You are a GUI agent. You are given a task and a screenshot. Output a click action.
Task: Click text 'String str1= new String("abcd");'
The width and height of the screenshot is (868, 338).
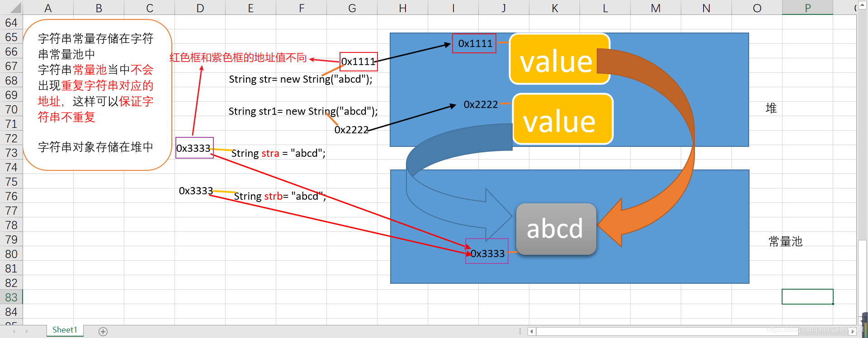click(303, 111)
